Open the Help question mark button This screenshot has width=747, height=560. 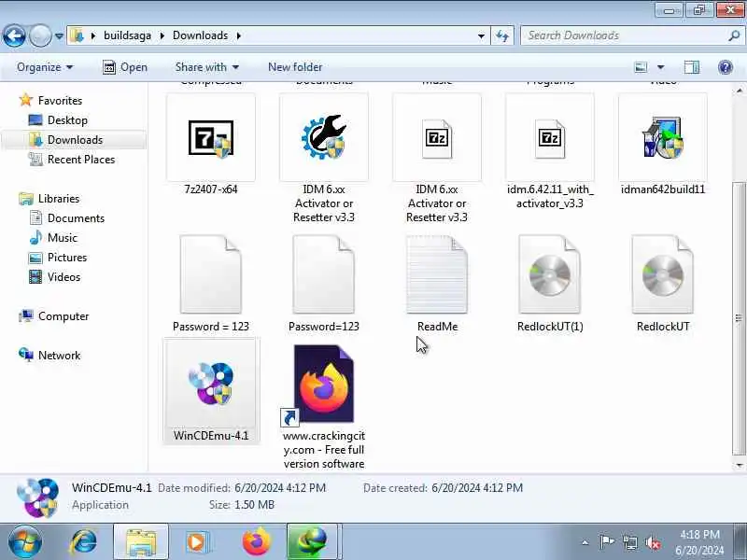(726, 67)
